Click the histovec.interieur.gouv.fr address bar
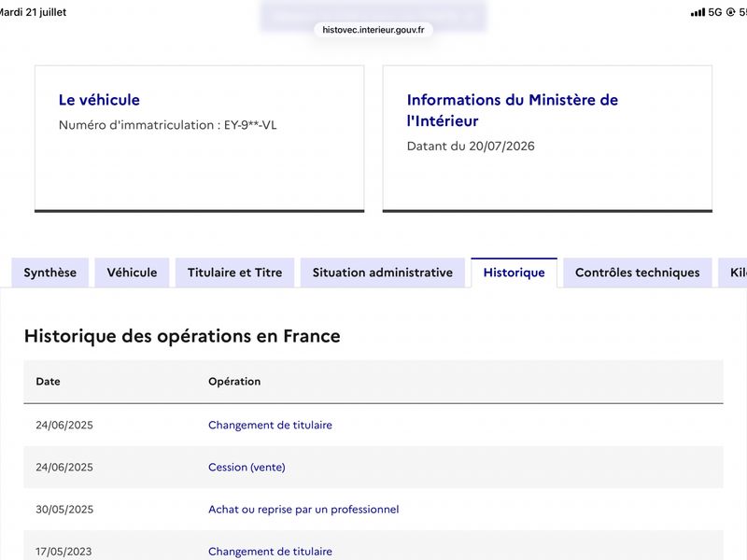 click(x=373, y=30)
